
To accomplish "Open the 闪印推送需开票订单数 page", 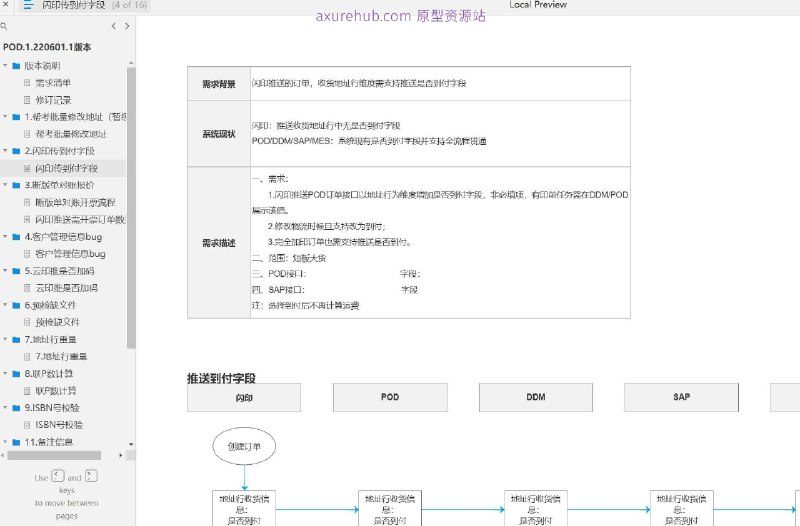I will 80,219.
